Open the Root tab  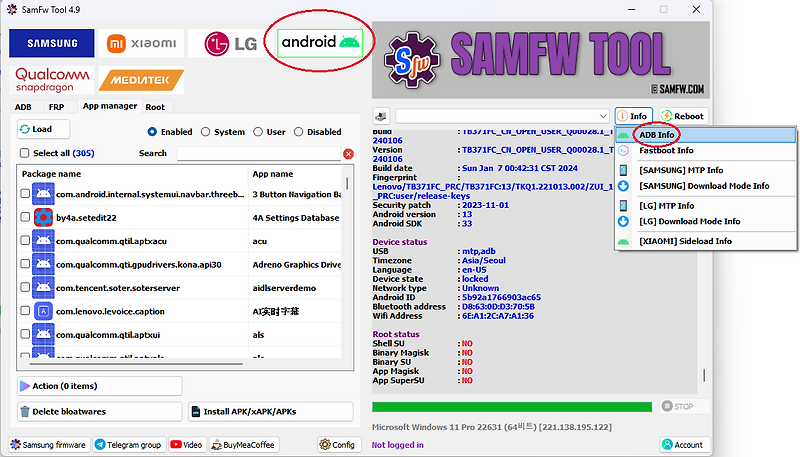click(x=155, y=107)
